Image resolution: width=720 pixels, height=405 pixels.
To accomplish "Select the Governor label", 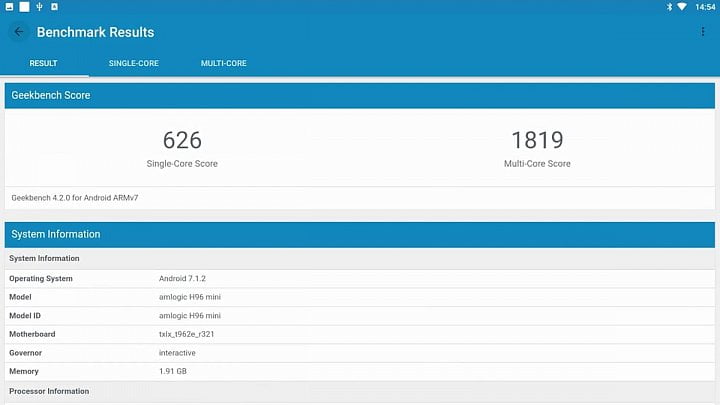I will coord(25,353).
